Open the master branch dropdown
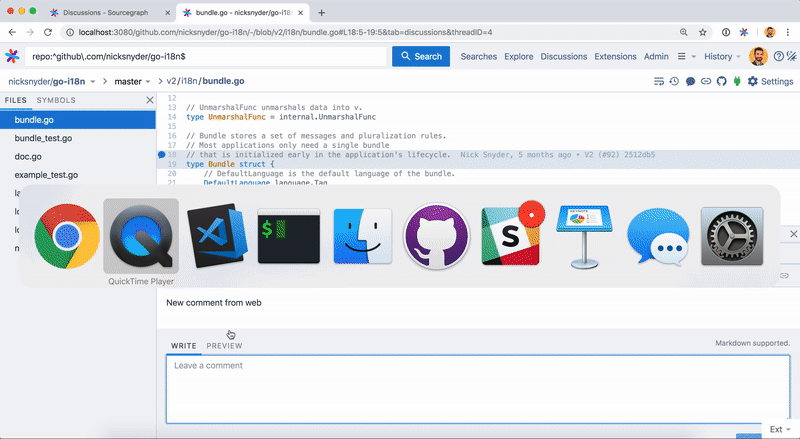800x439 pixels. pos(132,81)
